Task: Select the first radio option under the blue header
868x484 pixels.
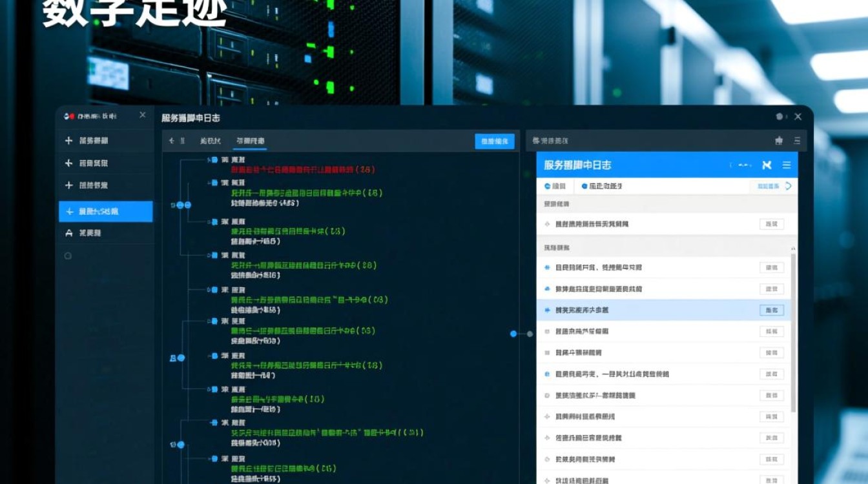Action: point(547,186)
